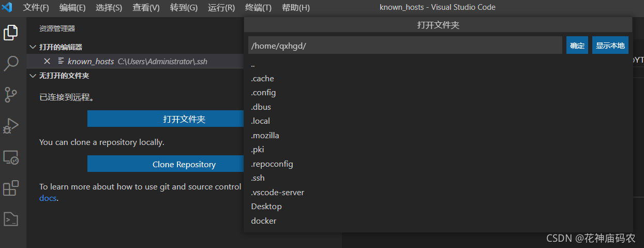Open the docs link

click(48, 198)
